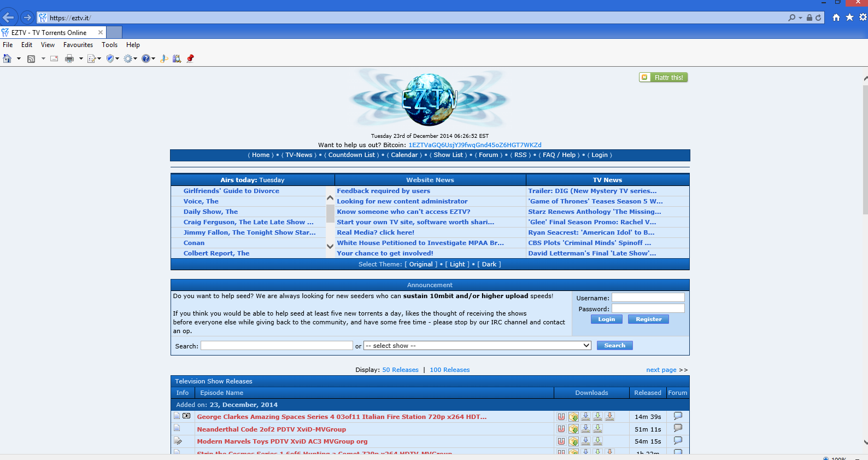This screenshot has width=868, height=460.
Task: Click the browser Forward arrow button
Action: tap(27, 18)
